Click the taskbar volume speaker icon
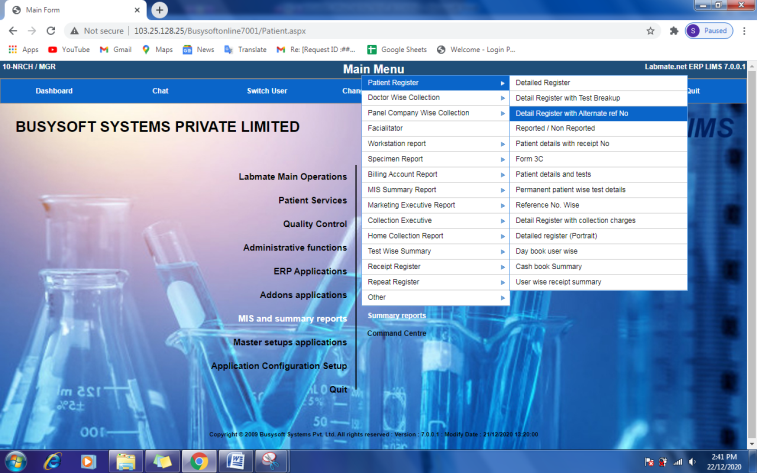The width and height of the screenshot is (757, 473). [692, 462]
